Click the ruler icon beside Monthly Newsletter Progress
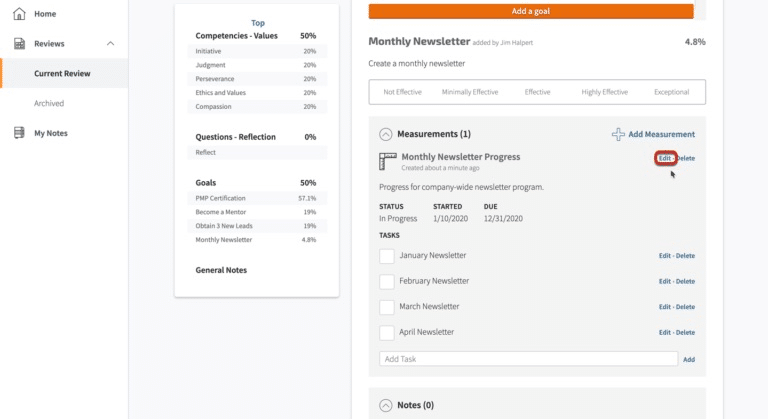The width and height of the screenshot is (768, 419). click(388, 161)
